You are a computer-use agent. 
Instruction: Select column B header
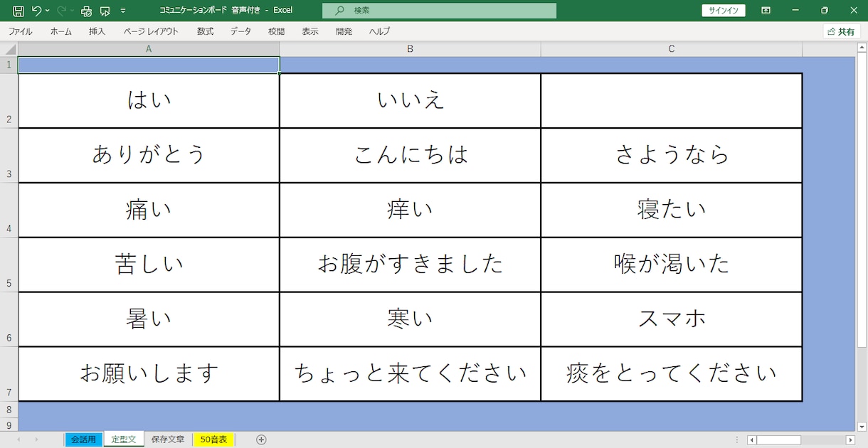[411, 49]
